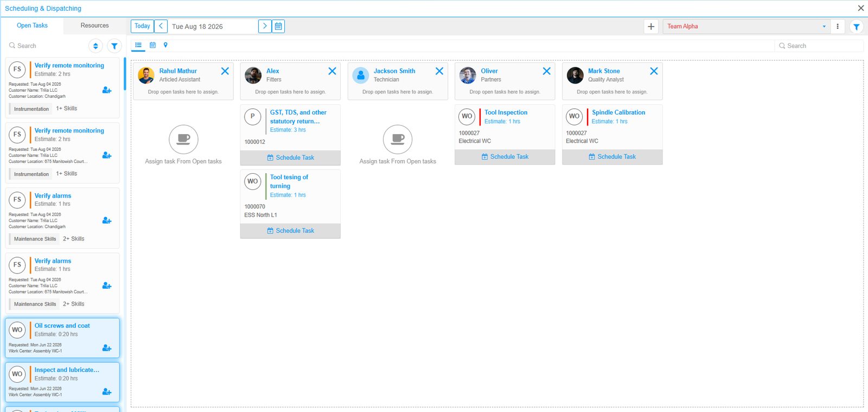Image resolution: width=868 pixels, height=412 pixels.
Task: Assign resource to the Chandigarh Verify alarms task
Action: 107,220
